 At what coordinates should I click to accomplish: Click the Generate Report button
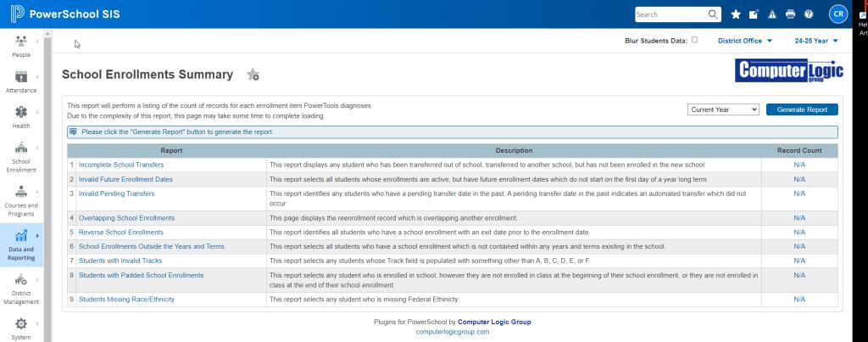802,109
